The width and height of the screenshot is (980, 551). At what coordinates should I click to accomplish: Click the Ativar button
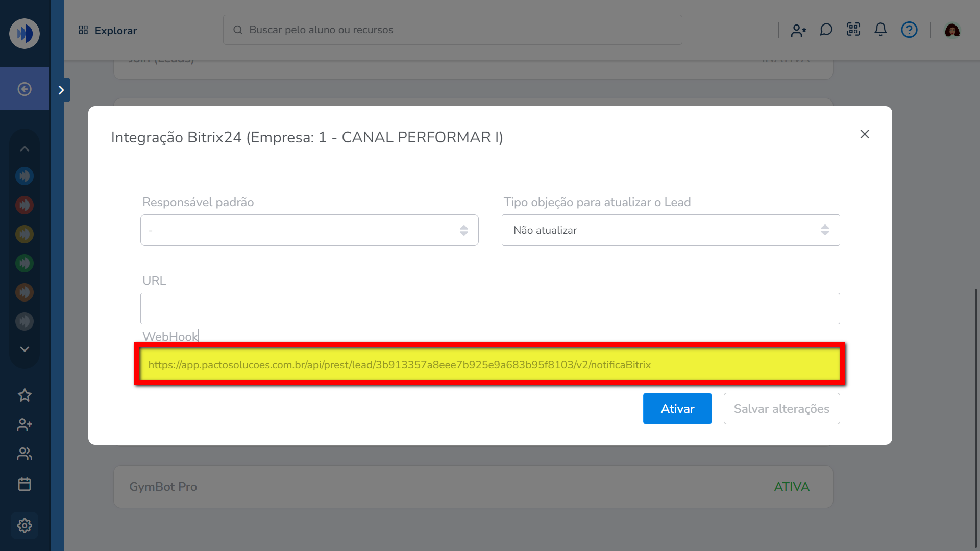(677, 409)
